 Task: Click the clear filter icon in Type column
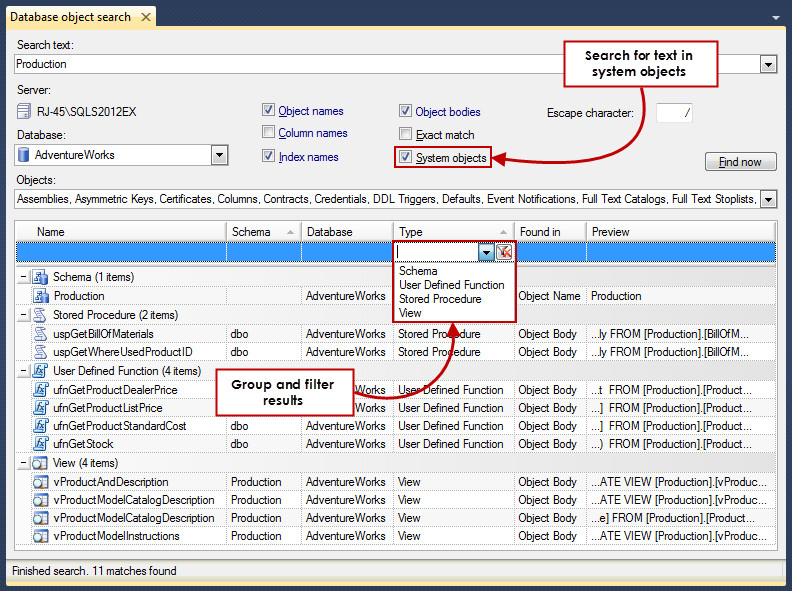504,252
